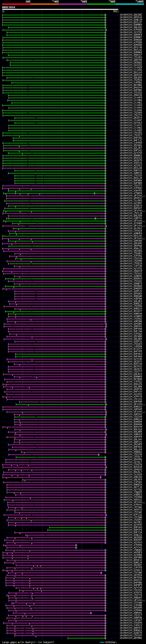
Task: Select the UniRef100_B9FR89 entry
Action: click(x=131, y=402)
